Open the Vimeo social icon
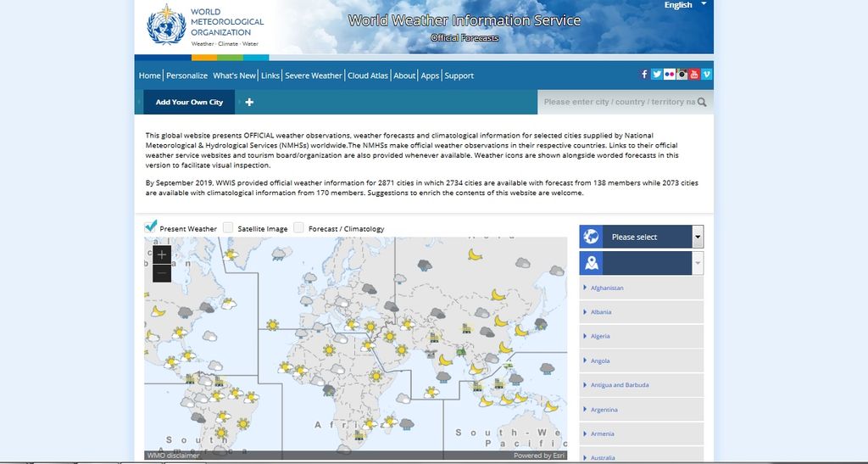This screenshot has height=464, width=868. (x=706, y=74)
